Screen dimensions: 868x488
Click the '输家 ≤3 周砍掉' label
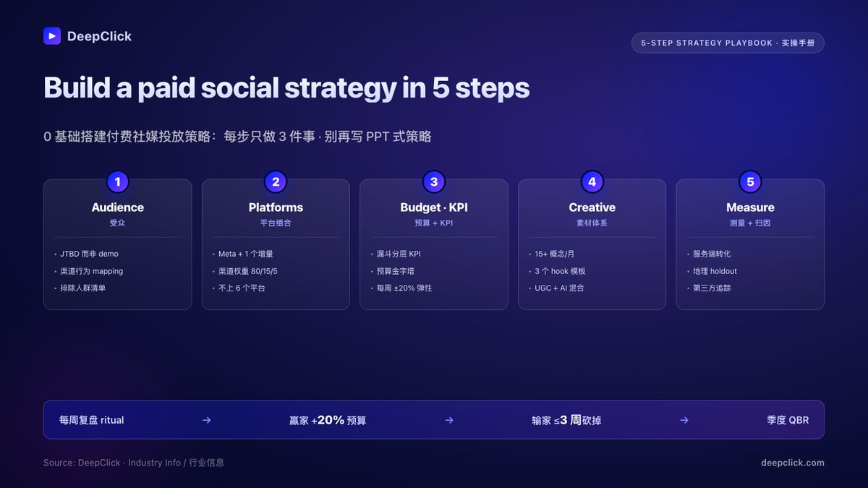566,420
